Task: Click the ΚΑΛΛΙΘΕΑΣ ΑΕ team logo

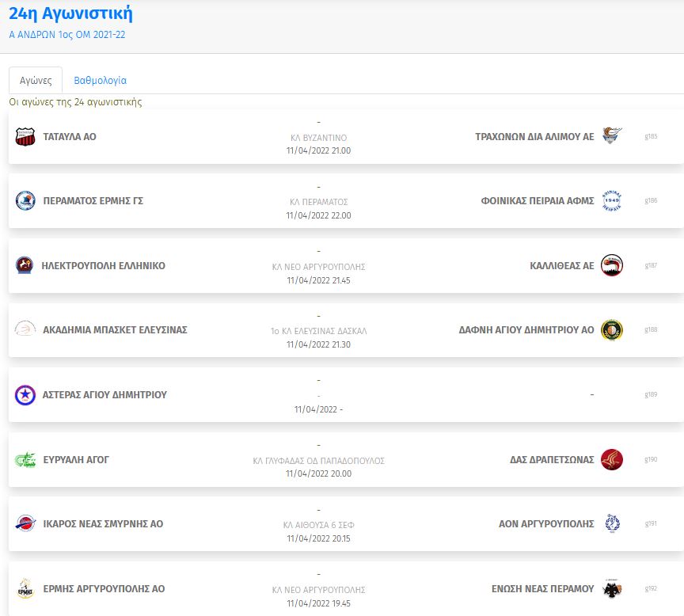Action: click(611, 265)
